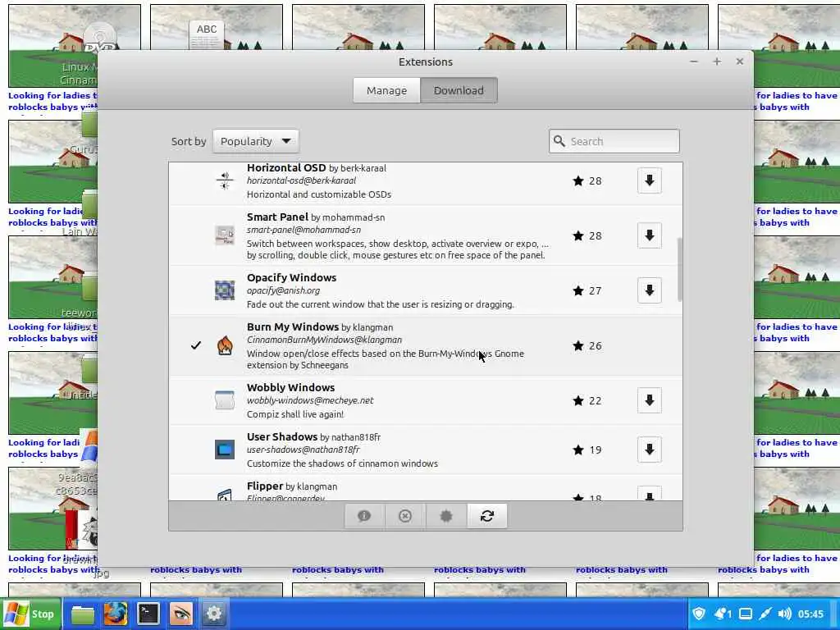Click the clock showing 05:45
This screenshot has width=840, height=630.
pos(810,614)
